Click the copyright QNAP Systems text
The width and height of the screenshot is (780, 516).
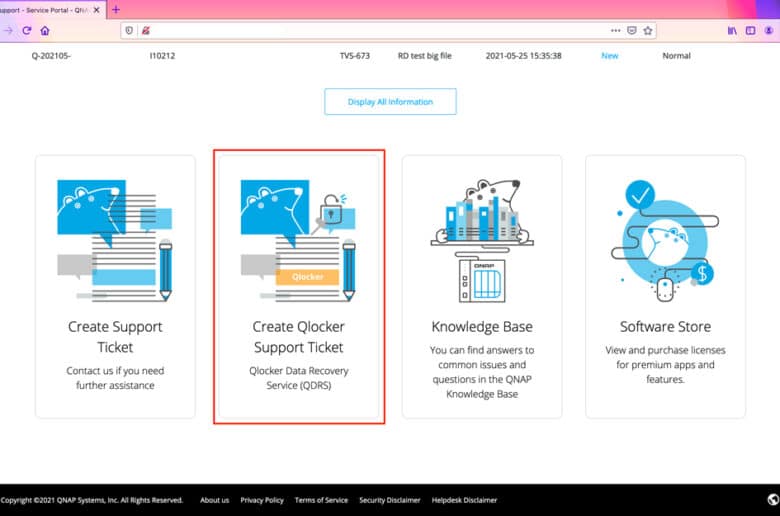click(92, 500)
